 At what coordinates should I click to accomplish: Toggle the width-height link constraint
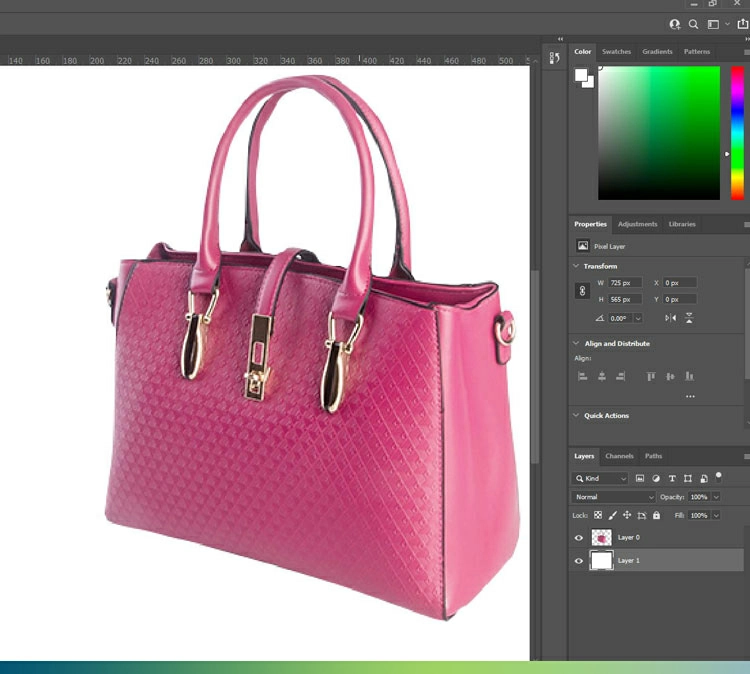point(582,291)
